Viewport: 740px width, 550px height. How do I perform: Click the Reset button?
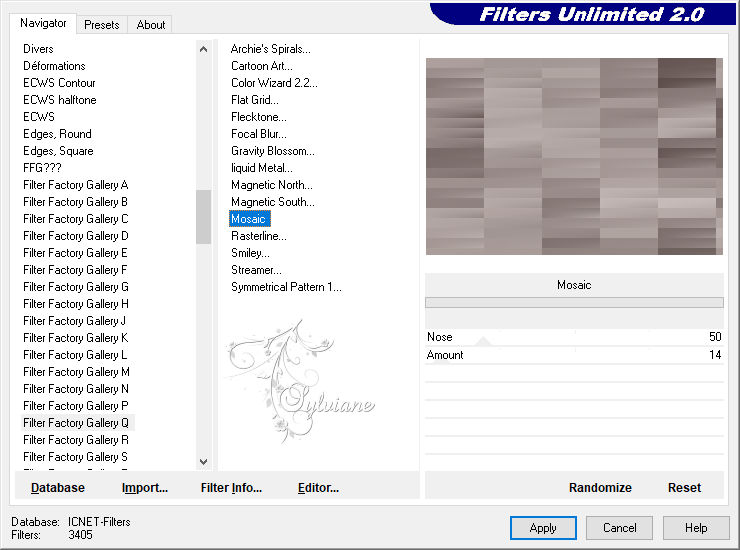point(684,488)
